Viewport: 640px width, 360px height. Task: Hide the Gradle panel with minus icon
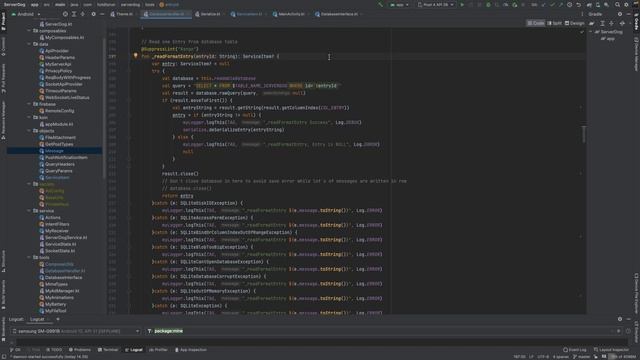click(x=629, y=14)
